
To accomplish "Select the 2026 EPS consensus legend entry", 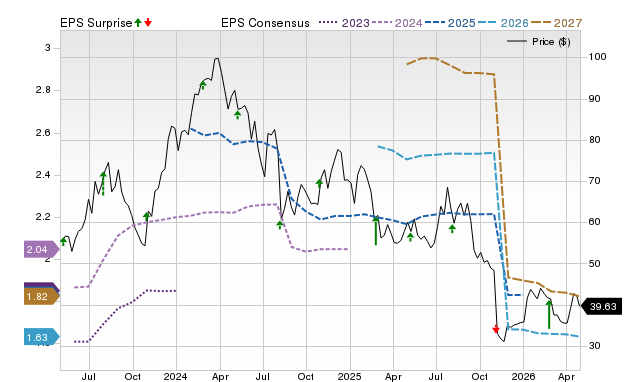I will click(503, 23).
